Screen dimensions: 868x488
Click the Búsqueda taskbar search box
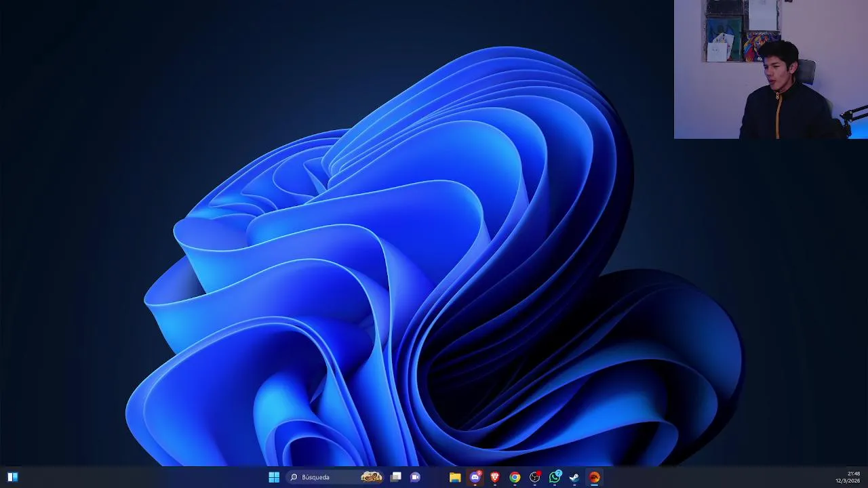335,477
